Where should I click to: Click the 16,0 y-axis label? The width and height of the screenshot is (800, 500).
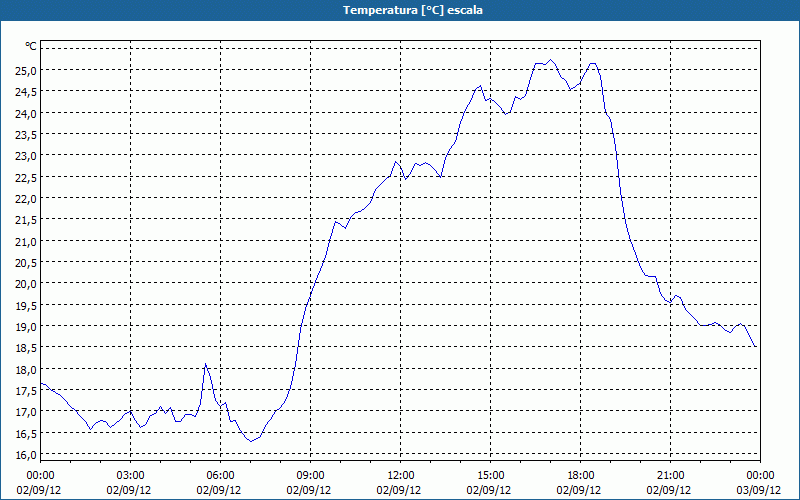[x=27, y=455]
